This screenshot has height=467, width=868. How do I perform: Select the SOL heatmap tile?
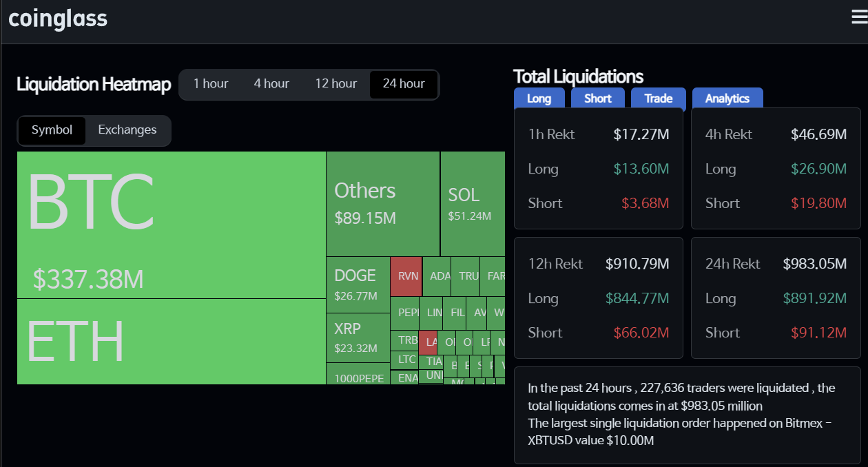pyautogui.click(x=473, y=204)
